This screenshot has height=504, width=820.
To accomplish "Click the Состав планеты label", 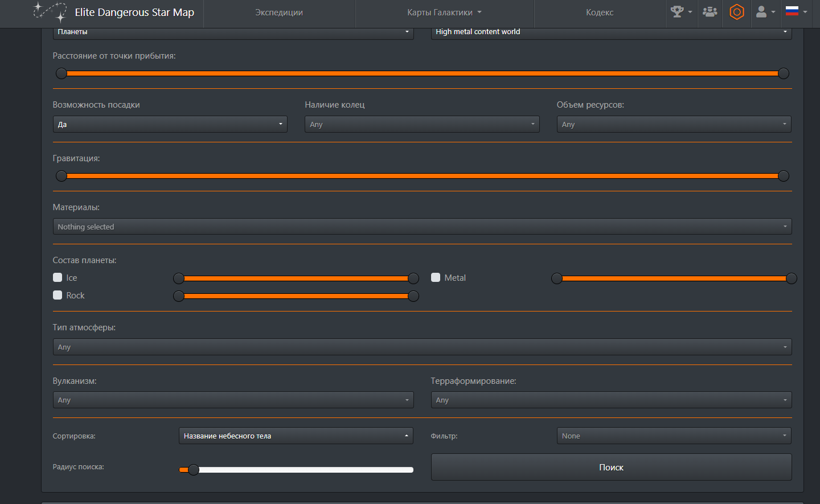I will (84, 260).
